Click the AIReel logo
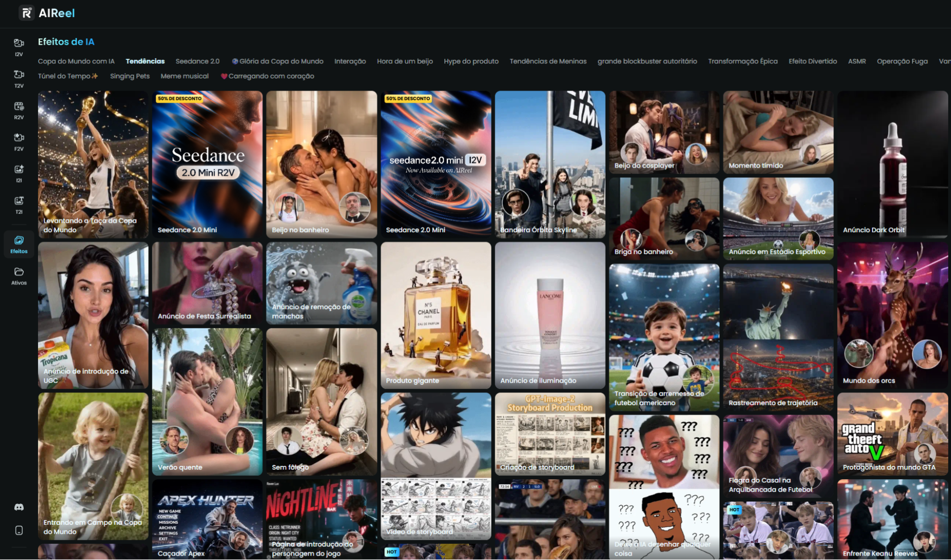The image size is (951, 560). pyautogui.click(x=47, y=13)
